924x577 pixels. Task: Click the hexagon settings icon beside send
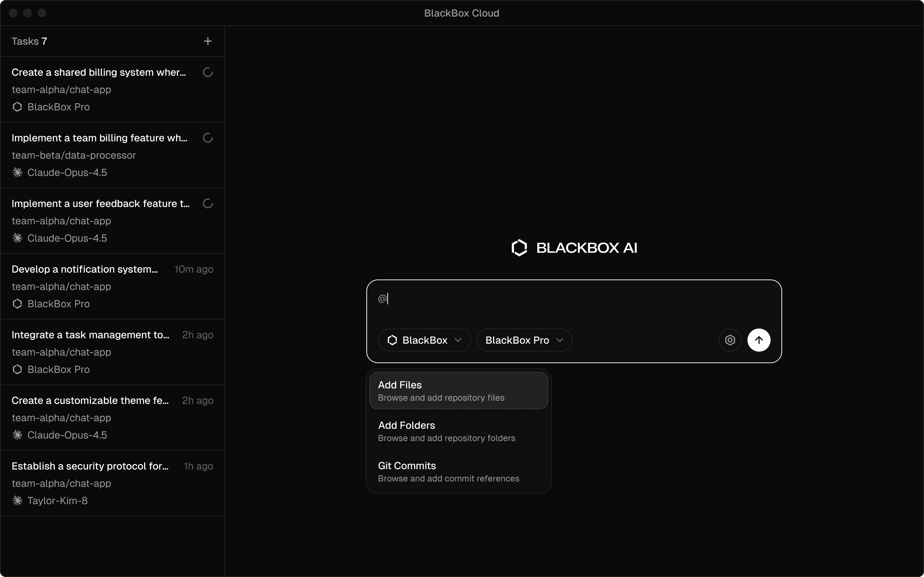730,340
